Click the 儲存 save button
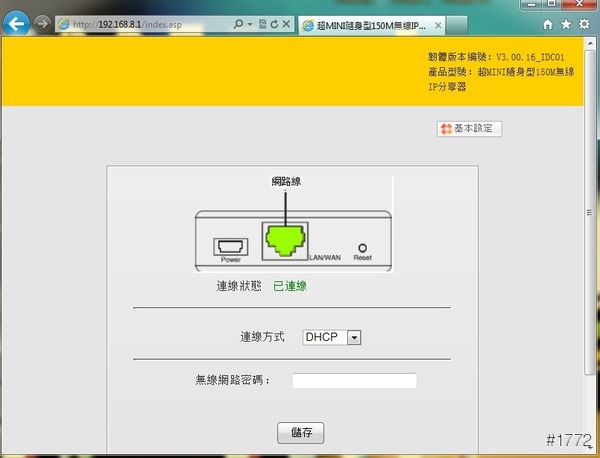Viewport: 600px width, 458px height. tap(300, 432)
